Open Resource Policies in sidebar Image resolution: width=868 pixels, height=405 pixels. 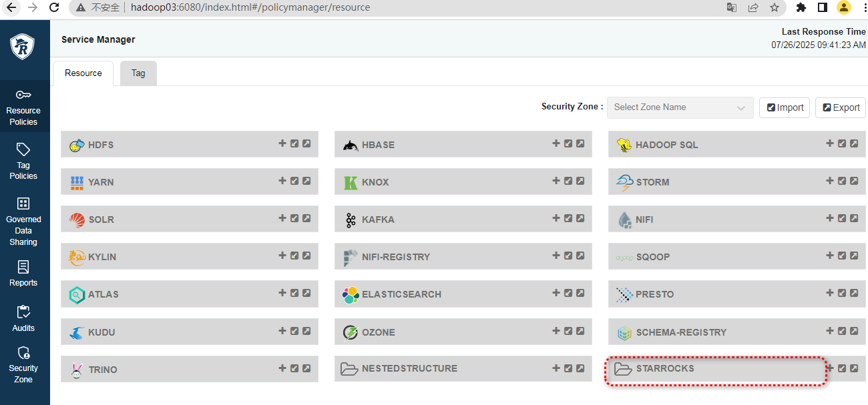point(24,107)
